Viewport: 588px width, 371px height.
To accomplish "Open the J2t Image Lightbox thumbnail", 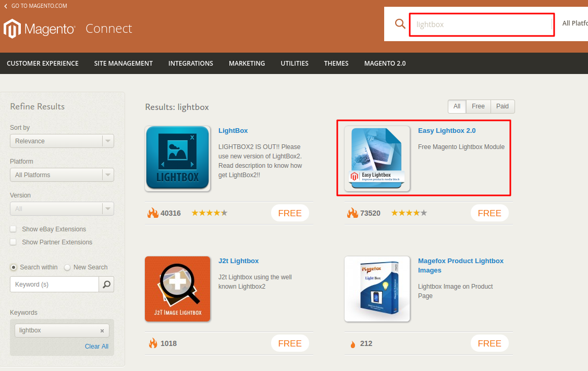I will 177,289.
